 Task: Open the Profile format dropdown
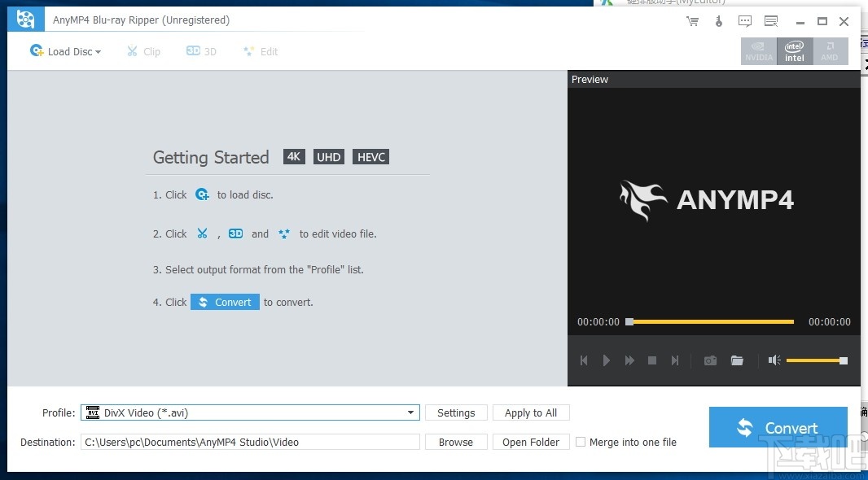point(250,412)
